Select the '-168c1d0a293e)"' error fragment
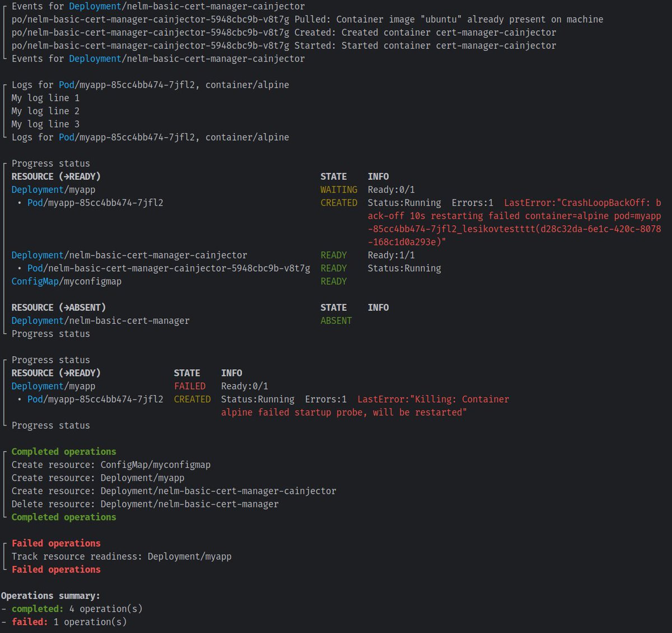Image resolution: width=672 pixels, height=633 pixels. [x=407, y=242]
